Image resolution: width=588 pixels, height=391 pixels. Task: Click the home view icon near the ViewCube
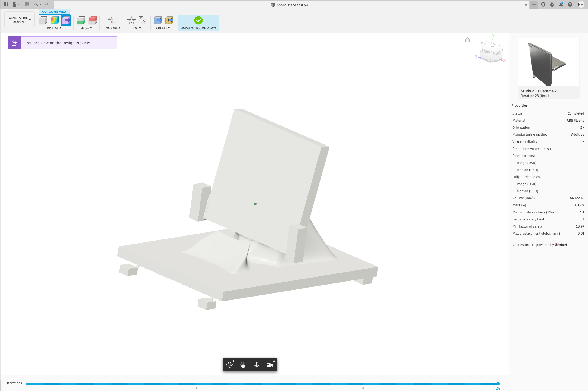point(468,40)
